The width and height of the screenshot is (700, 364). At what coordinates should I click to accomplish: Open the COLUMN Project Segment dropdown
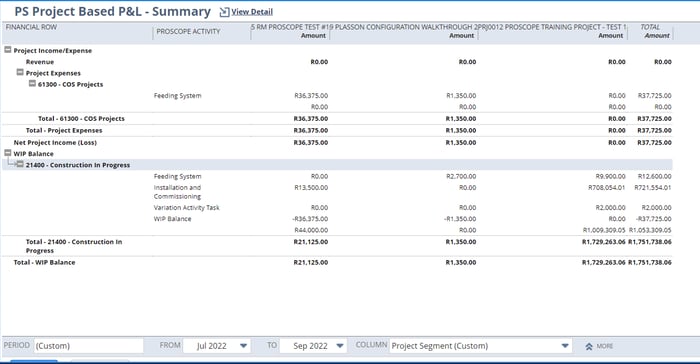click(x=480, y=346)
